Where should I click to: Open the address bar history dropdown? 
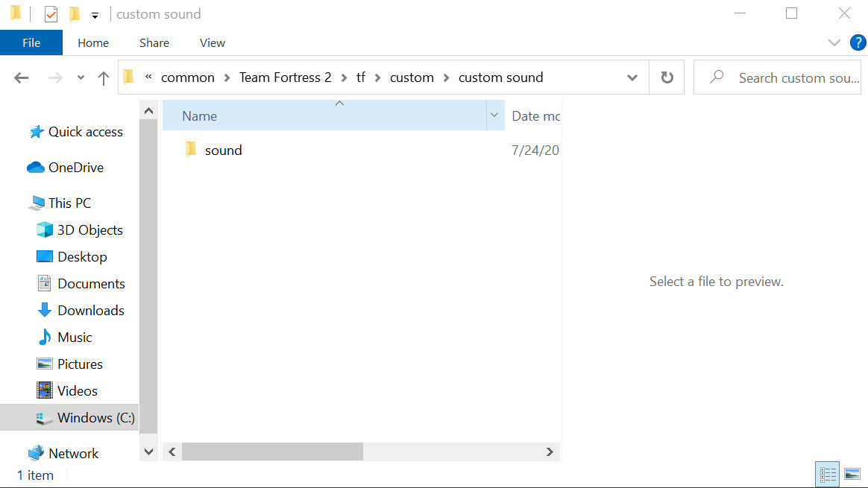[x=632, y=77]
